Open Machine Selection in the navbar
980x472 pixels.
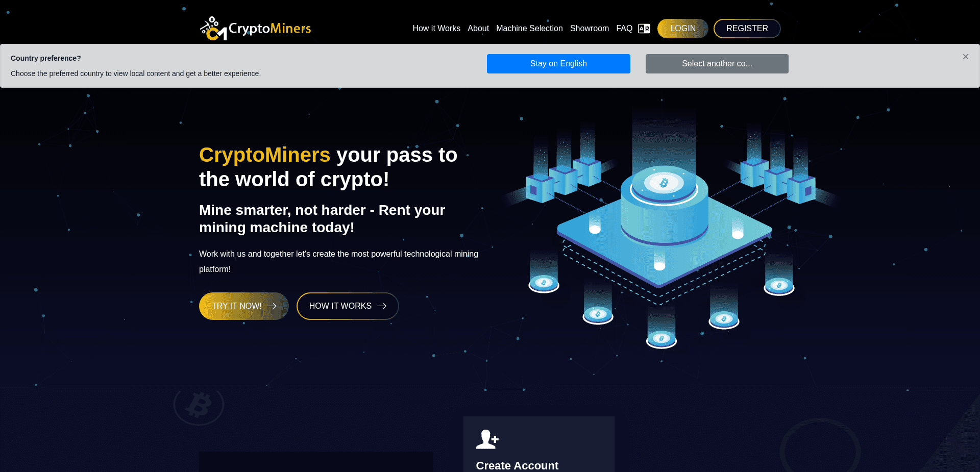[529, 28]
